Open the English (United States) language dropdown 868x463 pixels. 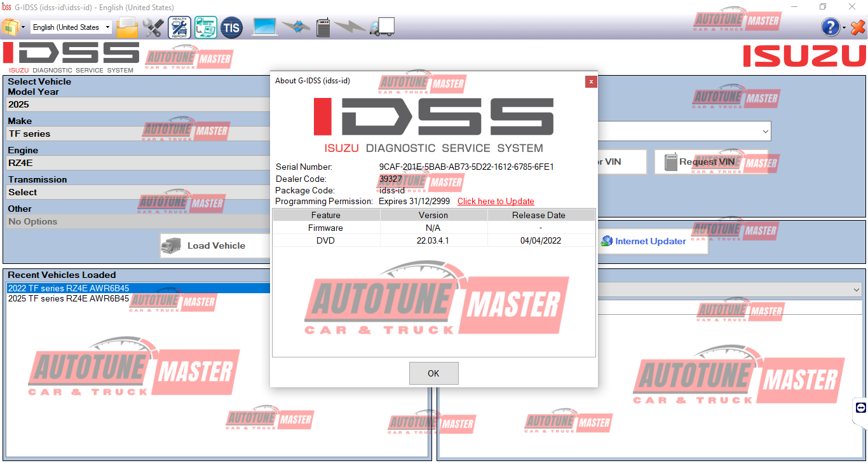[71, 27]
